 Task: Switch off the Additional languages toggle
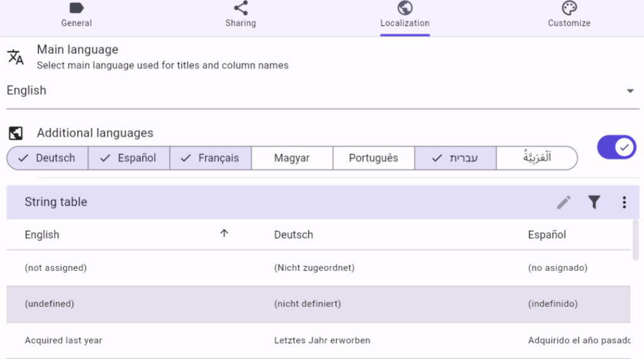[x=616, y=147]
